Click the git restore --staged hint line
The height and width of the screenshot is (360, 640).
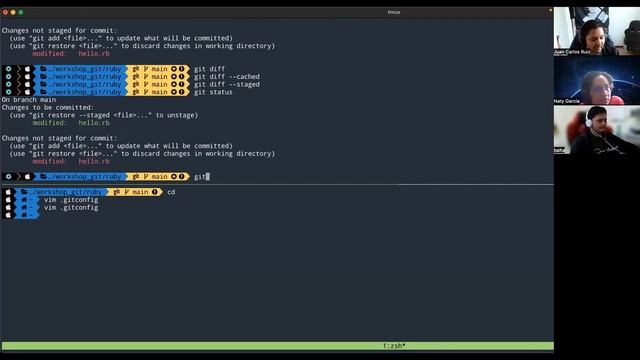click(x=104, y=115)
